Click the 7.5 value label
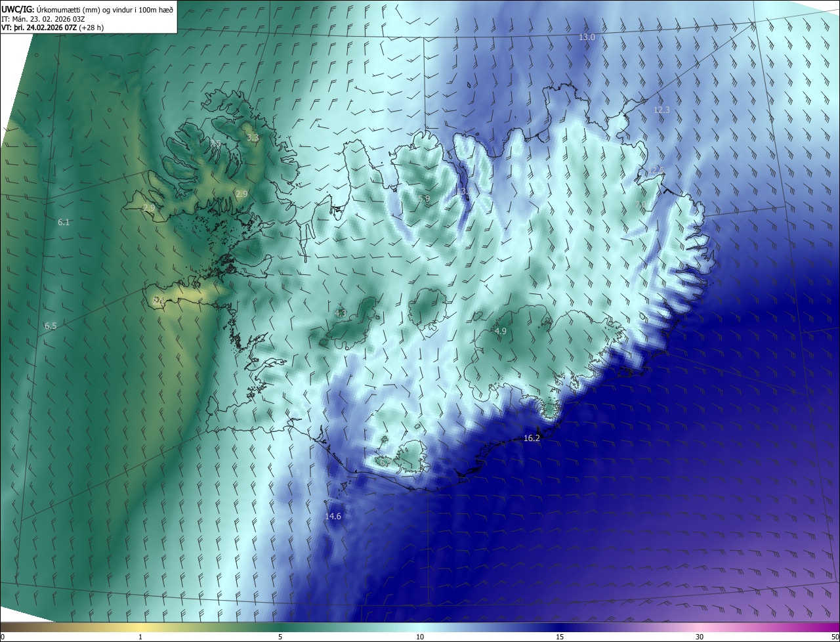 [x=215, y=143]
